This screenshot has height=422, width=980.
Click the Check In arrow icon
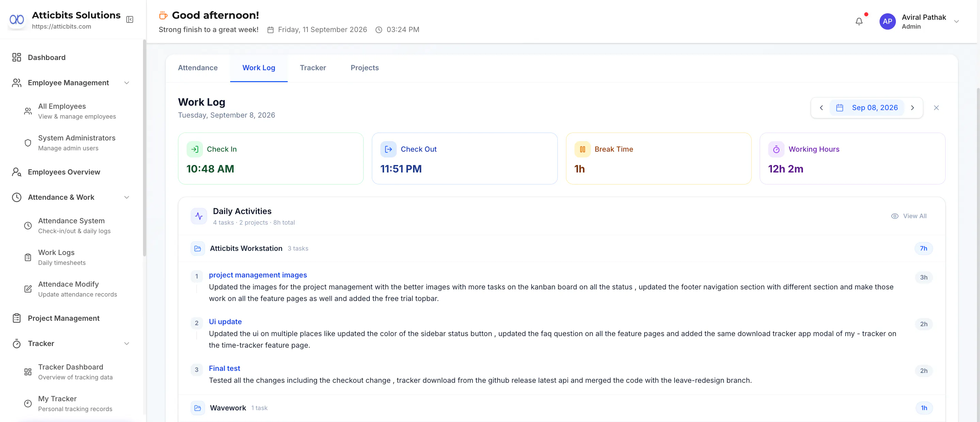(x=195, y=149)
